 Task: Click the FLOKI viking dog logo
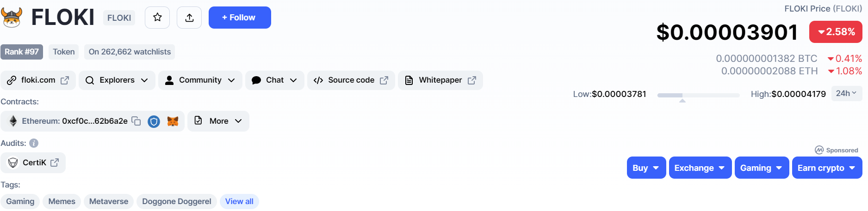(12, 18)
